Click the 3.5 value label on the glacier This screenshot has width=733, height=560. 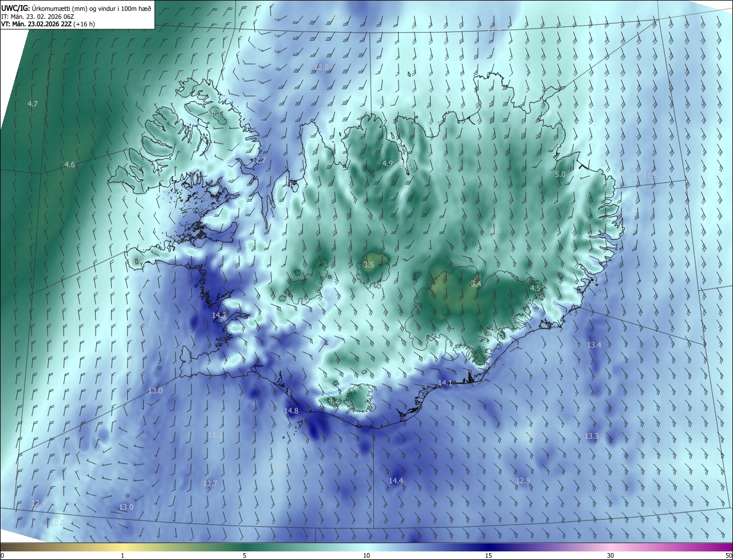(x=369, y=265)
